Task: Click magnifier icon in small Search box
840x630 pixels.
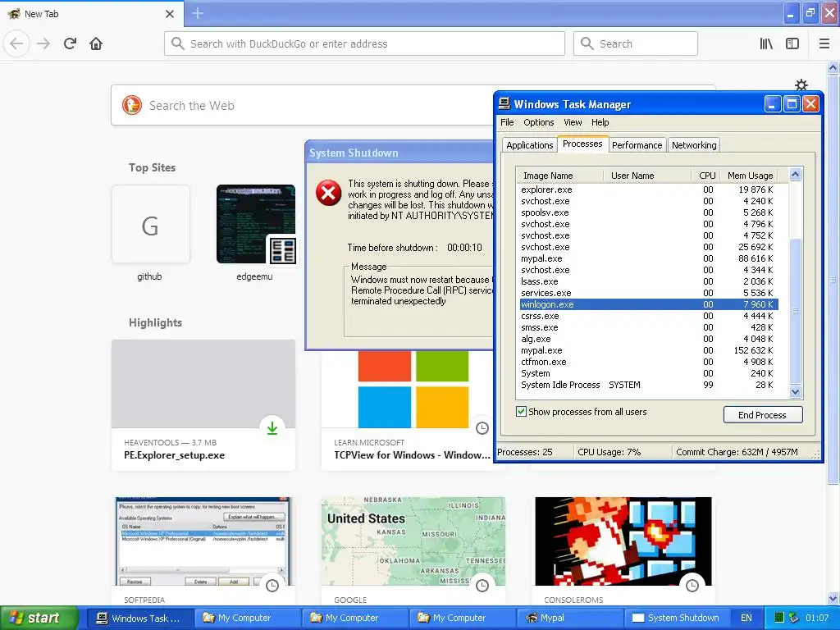Action: [x=587, y=43]
